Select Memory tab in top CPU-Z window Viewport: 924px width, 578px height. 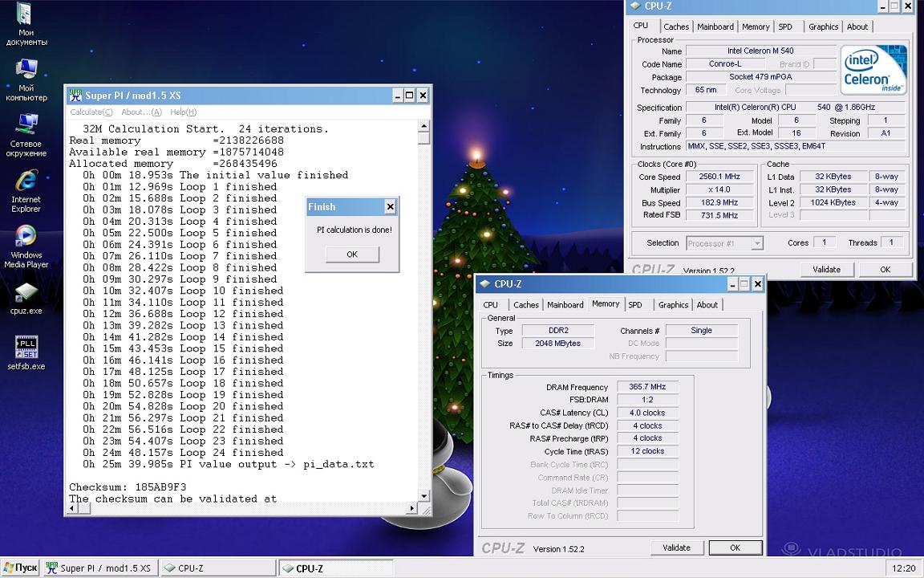pyautogui.click(x=756, y=26)
